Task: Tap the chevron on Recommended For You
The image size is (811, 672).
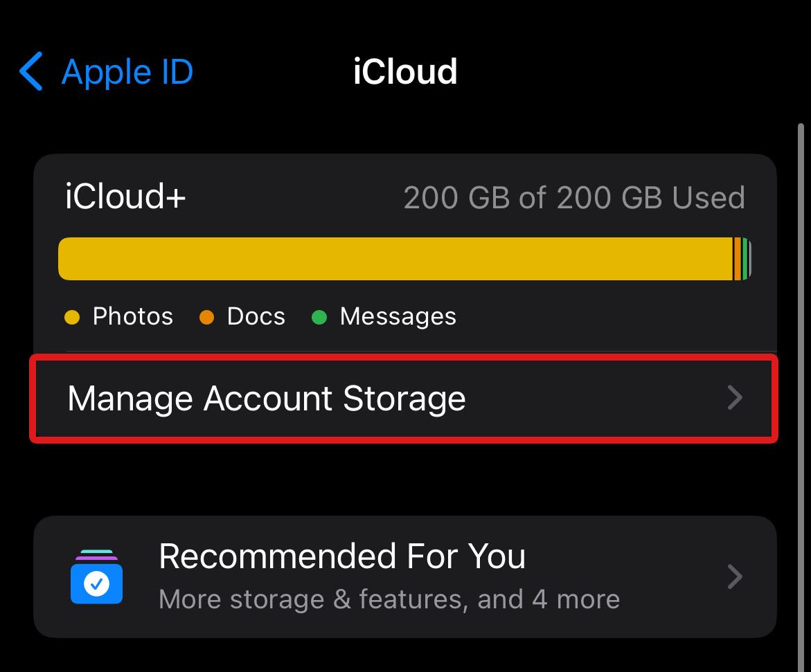Action: [736, 576]
